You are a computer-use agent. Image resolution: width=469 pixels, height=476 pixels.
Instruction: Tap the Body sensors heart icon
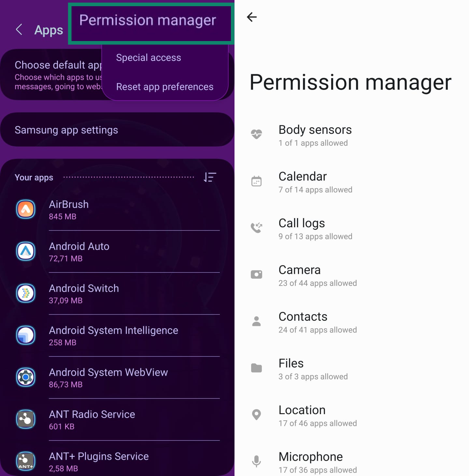tap(256, 134)
